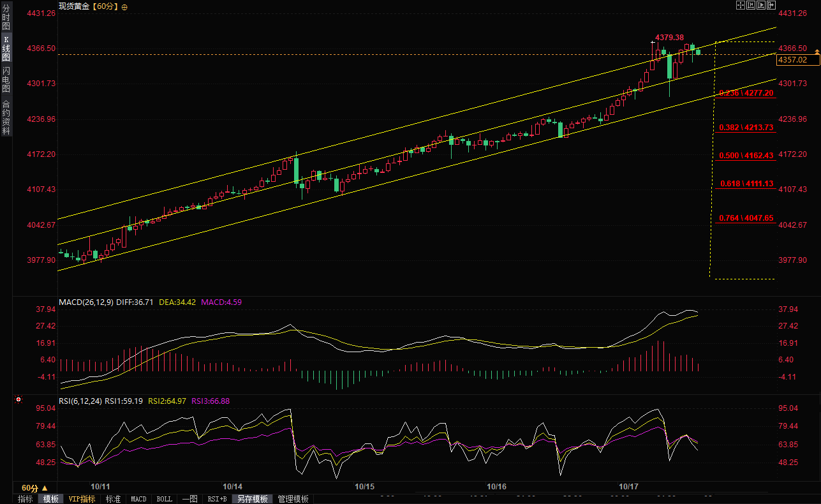The height and width of the screenshot is (504, 821).
Task: Click the red sun indicator icon beside RSI
Action: (x=18, y=400)
